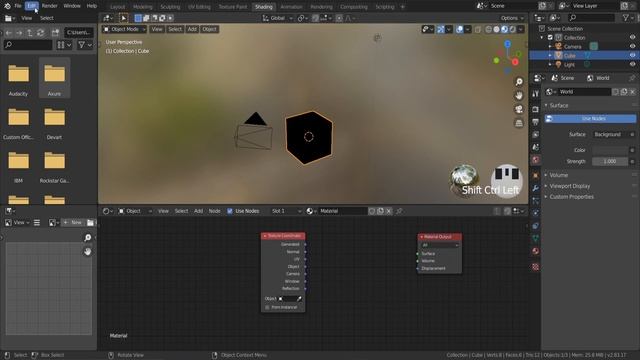Open the Scene properties tab
This screenshot has width=640, height=360.
pyautogui.click(x=536, y=147)
